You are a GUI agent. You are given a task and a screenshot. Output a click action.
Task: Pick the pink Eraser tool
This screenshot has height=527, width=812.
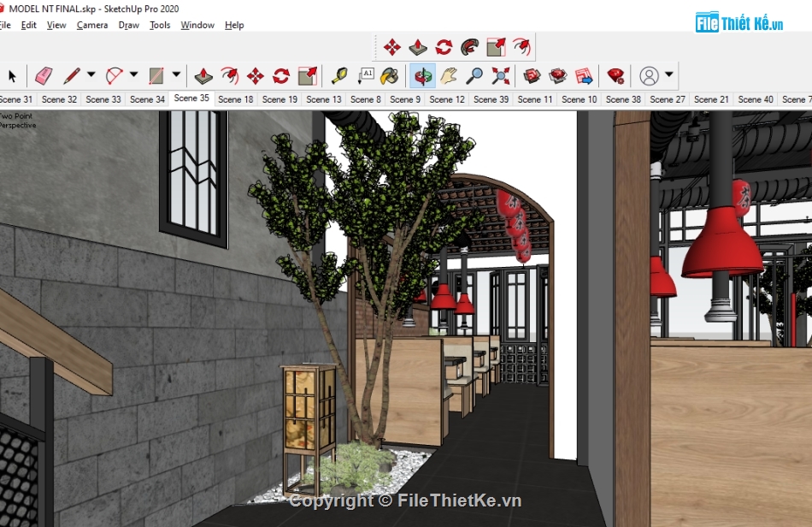[x=44, y=76]
